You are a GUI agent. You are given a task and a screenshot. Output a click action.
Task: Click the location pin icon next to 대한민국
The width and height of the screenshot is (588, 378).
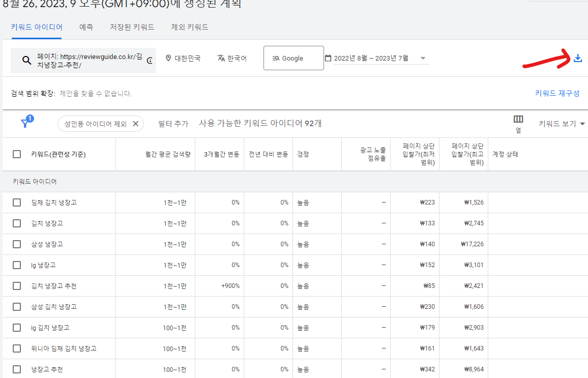168,58
